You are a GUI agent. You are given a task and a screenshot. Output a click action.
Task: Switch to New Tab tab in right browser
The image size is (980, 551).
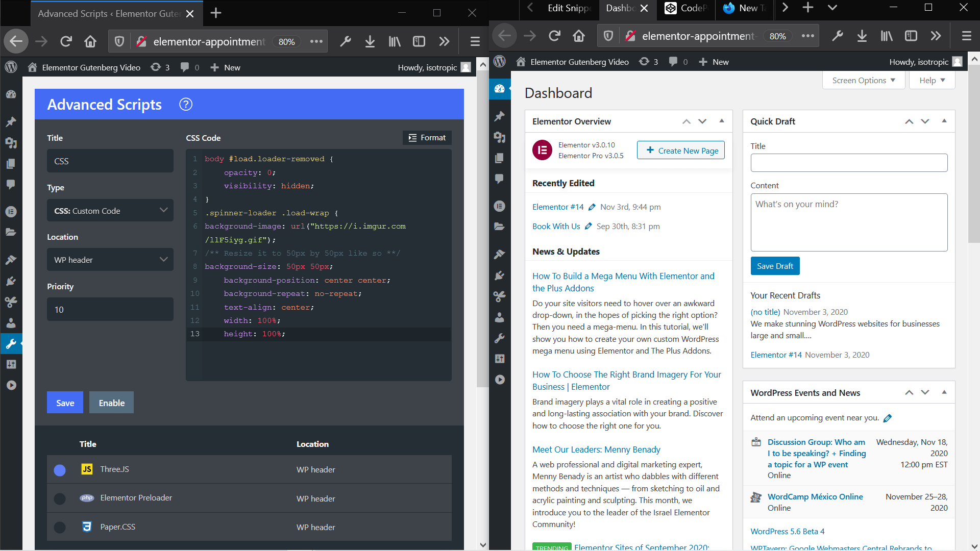coord(745,8)
